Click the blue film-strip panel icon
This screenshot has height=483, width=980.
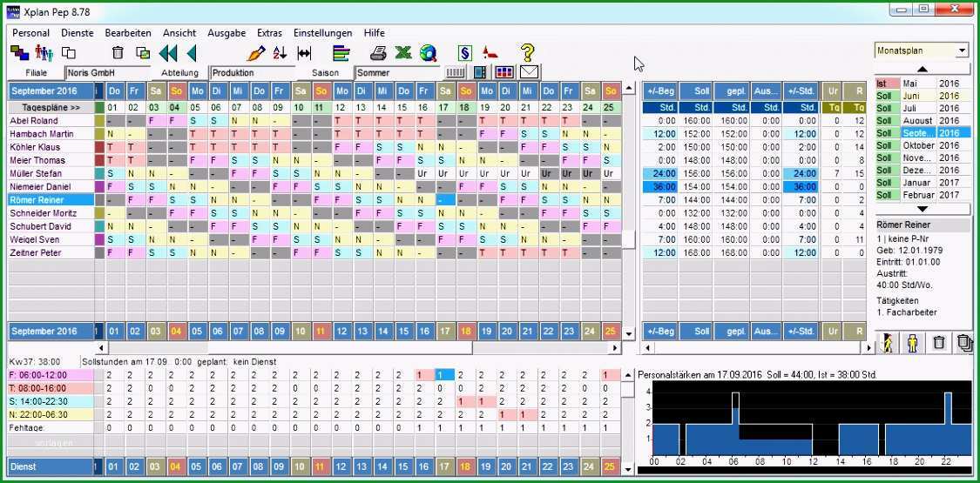[x=479, y=72]
